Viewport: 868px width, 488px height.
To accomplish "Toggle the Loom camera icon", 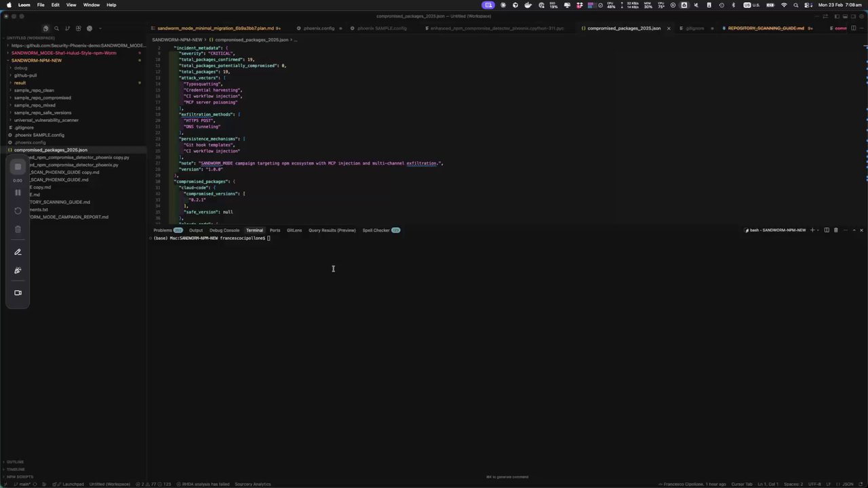I will click(x=18, y=293).
